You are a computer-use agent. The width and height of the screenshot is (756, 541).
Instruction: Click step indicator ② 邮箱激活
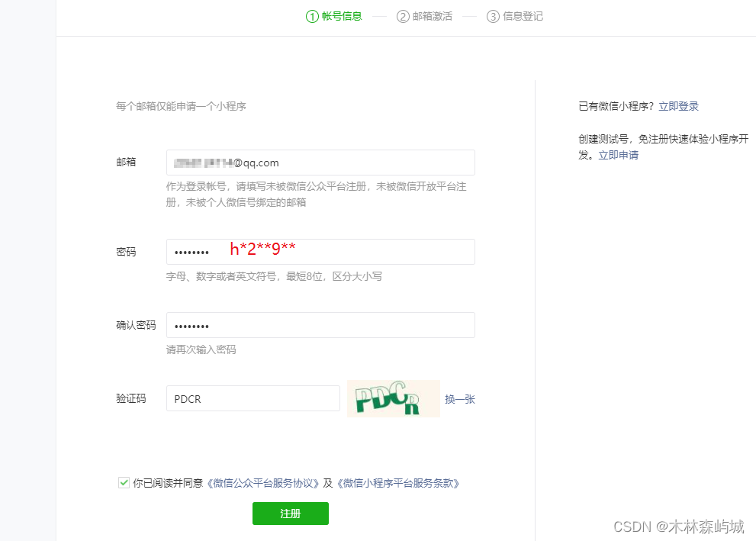pyautogui.click(x=424, y=15)
